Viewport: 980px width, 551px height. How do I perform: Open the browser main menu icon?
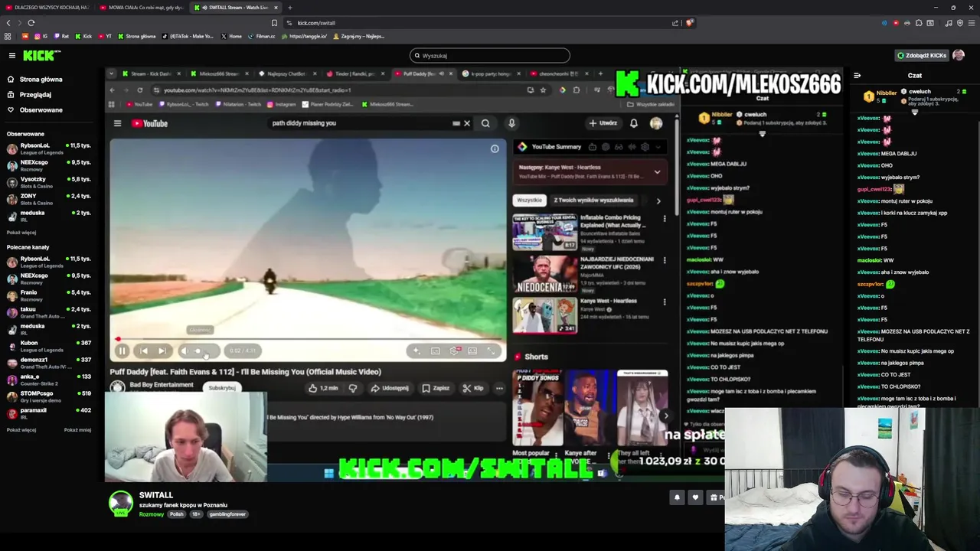(972, 23)
